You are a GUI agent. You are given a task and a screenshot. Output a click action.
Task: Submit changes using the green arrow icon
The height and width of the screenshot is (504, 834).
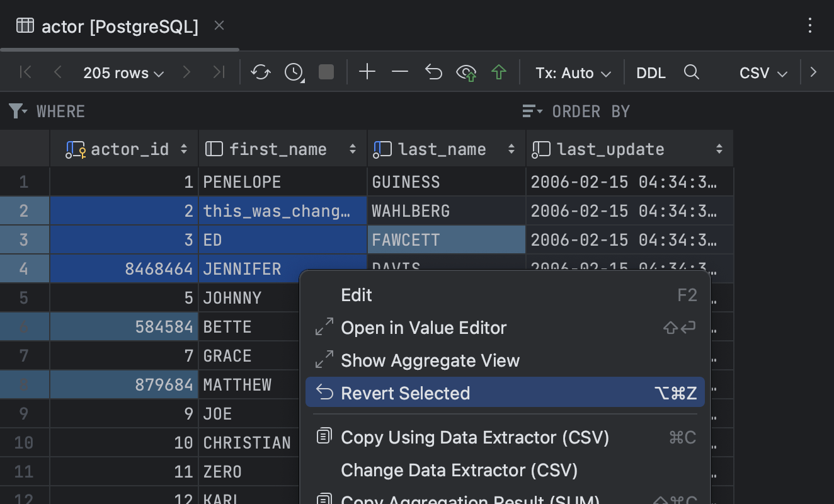(x=499, y=72)
